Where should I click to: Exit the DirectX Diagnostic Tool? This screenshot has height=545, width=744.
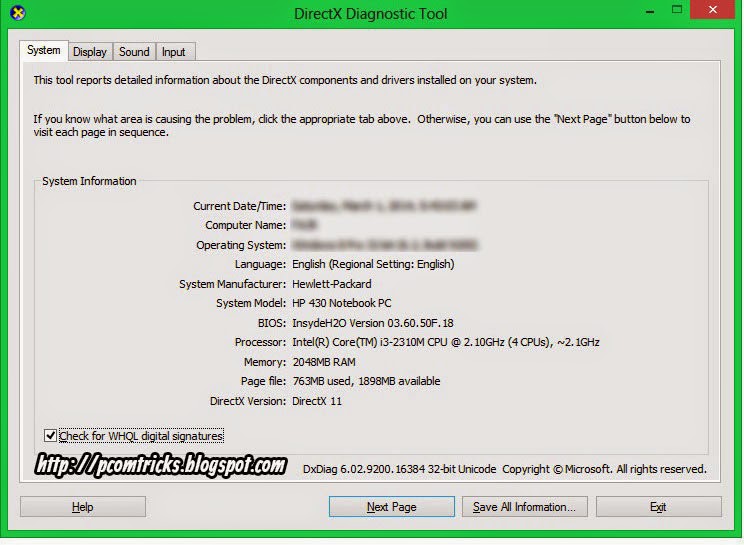point(659,507)
